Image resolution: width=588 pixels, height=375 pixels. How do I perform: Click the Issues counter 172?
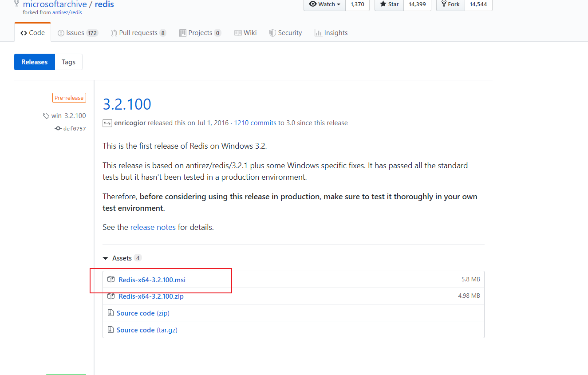click(92, 33)
